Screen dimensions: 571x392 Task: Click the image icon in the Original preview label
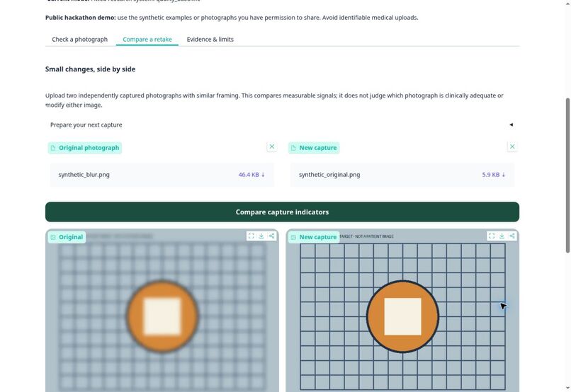53,237
